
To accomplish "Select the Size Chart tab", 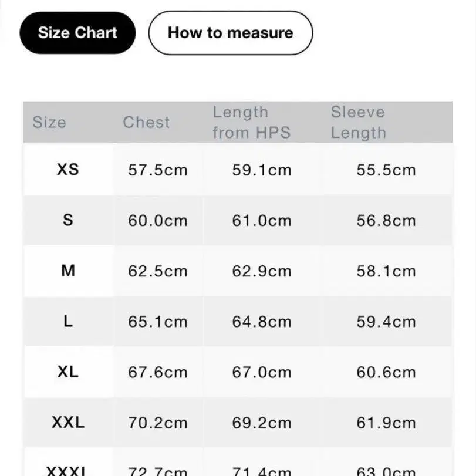I will point(77,33).
